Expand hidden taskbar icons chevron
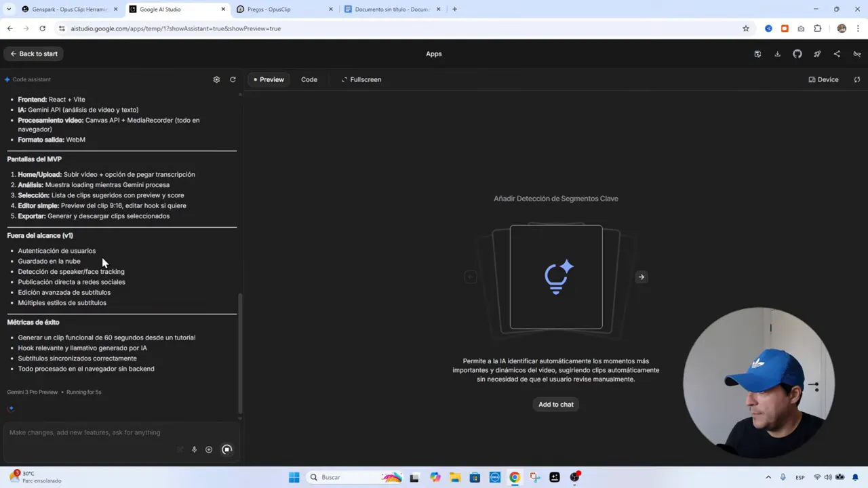The width and height of the screenshot is (868, 488). click(768, 477)
